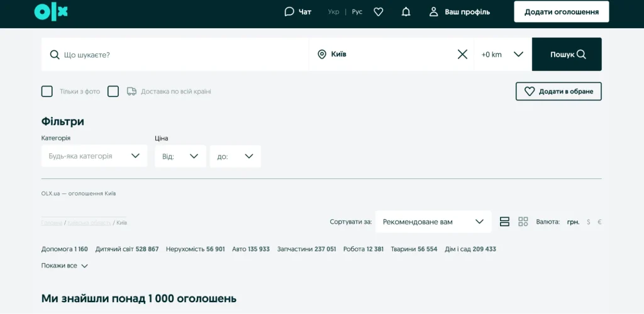644x314 pixels.
Task: Open the Рекомендоване вам sort dropdown
Action: (x=433, y=222)
